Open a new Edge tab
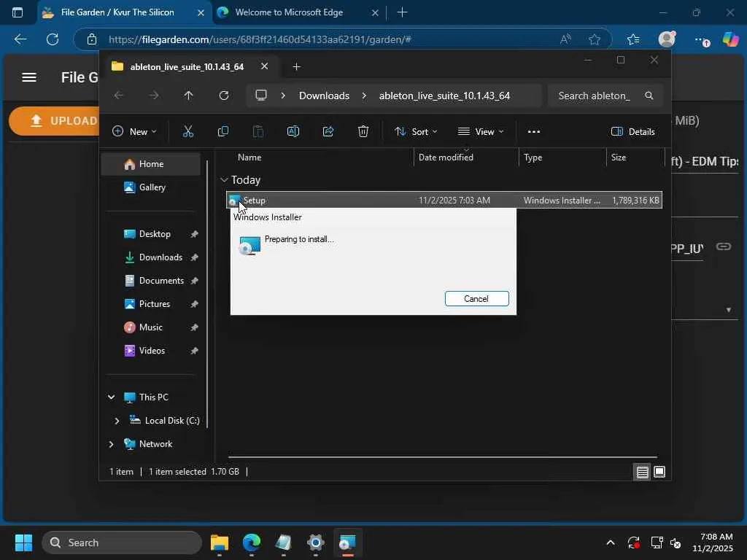 (x=402, y=12)
